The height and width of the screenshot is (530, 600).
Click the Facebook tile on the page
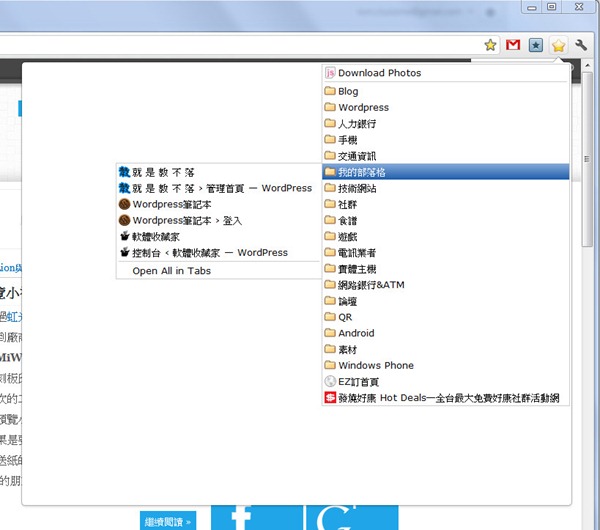pos(256,517)
